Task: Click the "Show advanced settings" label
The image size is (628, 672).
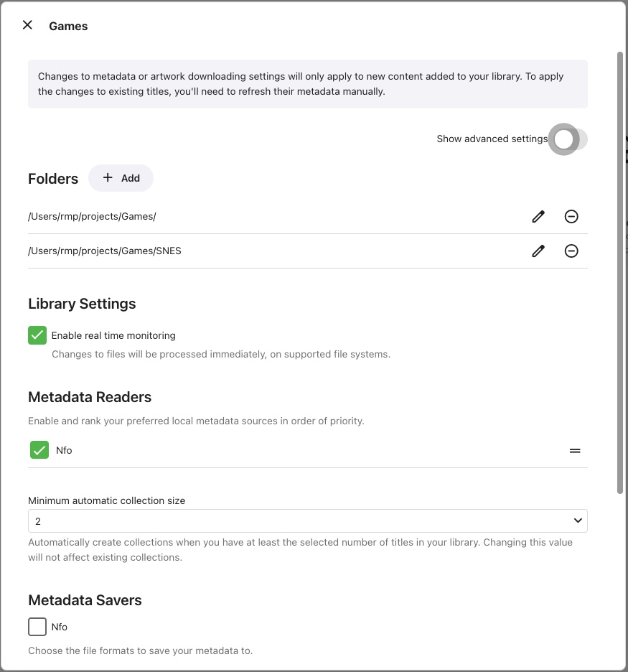Action: [492, 139]
